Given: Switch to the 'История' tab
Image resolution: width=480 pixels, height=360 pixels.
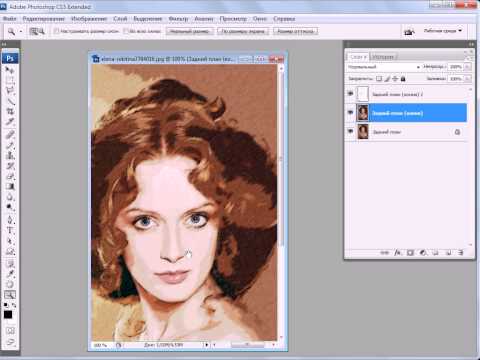Looking at the screenshot, I should click(x=383, y=57).
